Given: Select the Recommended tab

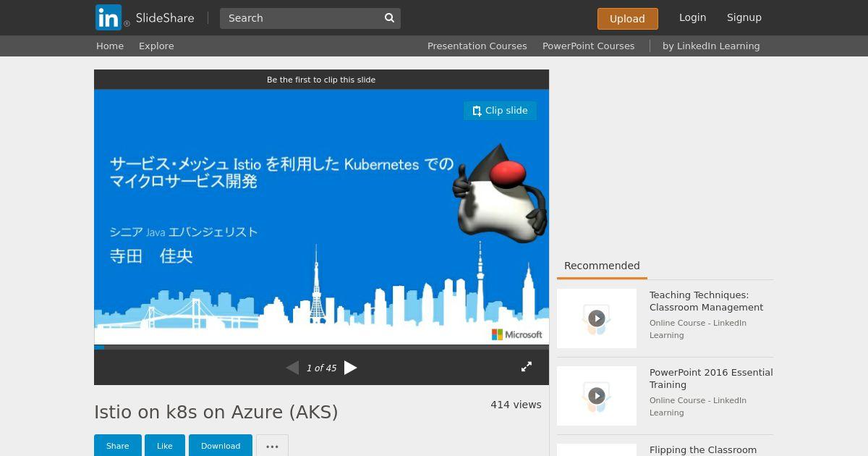Looking at the screenshot, I should click(602, 266).
